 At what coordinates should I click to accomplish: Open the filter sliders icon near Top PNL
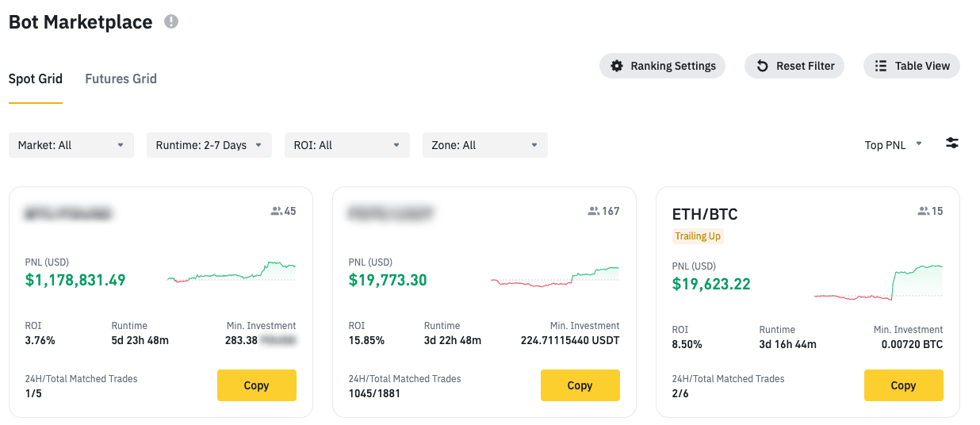[952, 144]
